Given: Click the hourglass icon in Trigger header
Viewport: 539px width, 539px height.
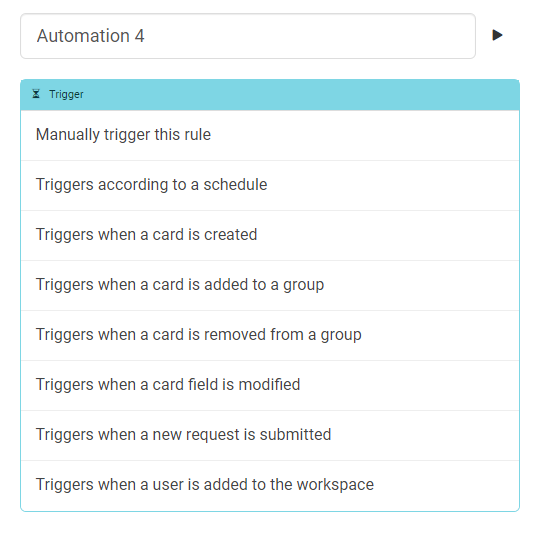Looking at the screenshot, I should [36, 94].
